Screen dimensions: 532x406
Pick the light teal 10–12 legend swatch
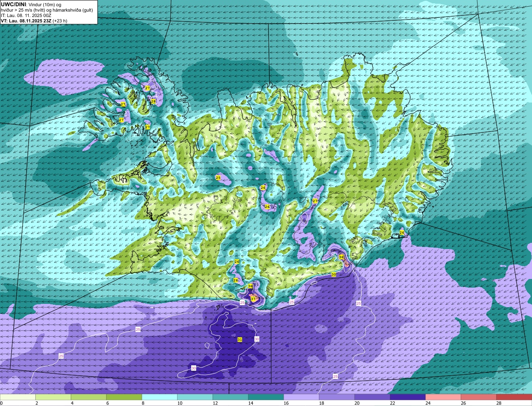(195, 397)
